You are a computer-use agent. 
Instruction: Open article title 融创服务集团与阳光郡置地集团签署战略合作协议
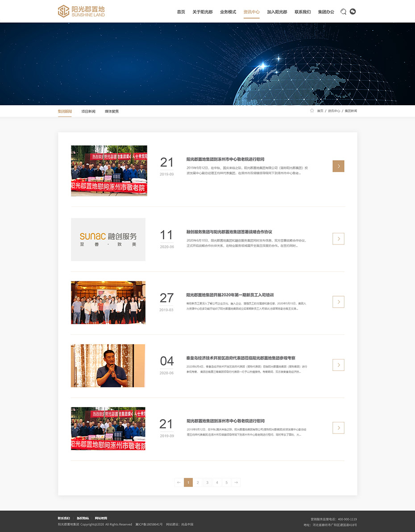click(x=229, y=232)
